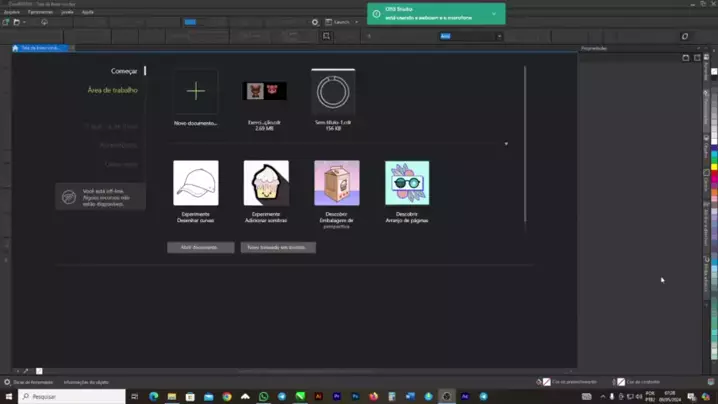Click the New document icon in toolbar
The width and height of the screenshot is (718, 404).
(6, 22)
